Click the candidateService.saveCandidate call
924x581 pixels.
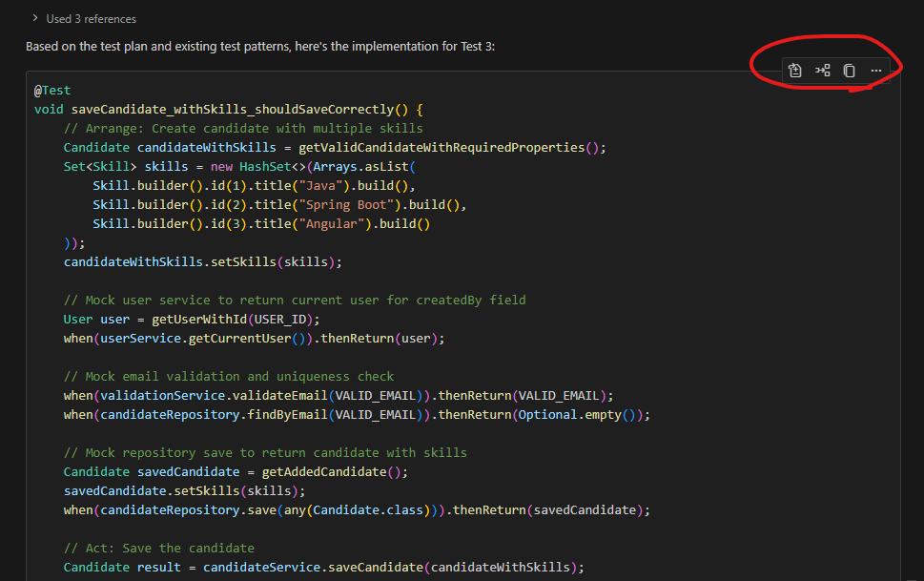click(390, 568)
